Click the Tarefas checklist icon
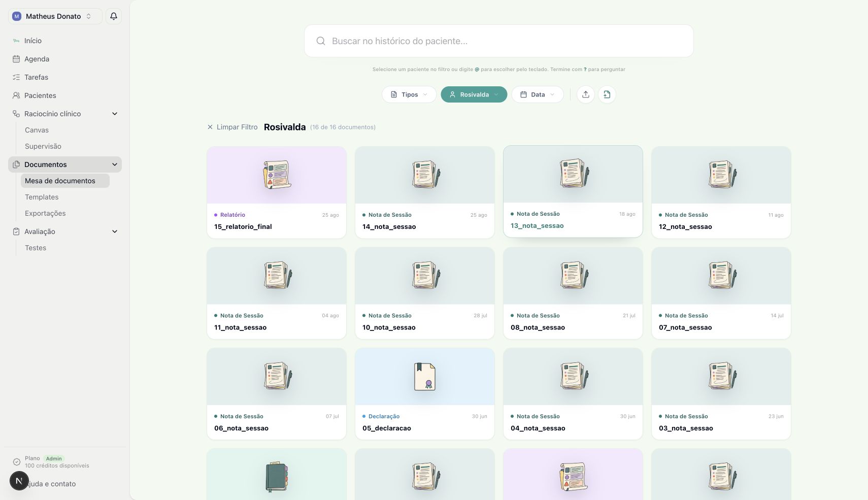The width and height of the screenshot is (868, 500). [x=16, y=77]
